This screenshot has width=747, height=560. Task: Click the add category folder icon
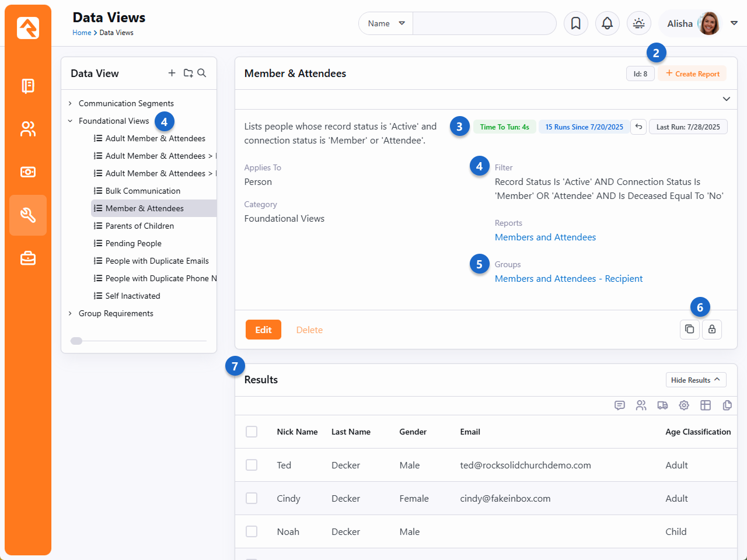[188, 73]
